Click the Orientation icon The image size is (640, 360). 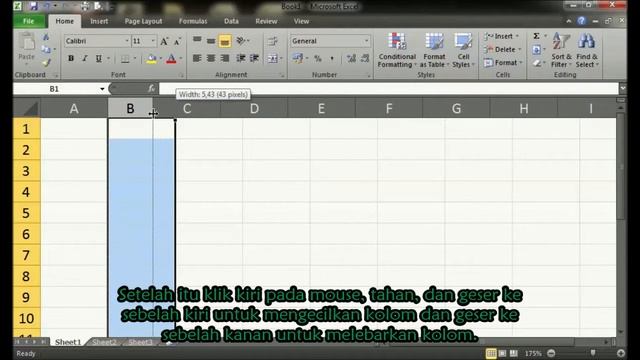(x=241, y=40)
